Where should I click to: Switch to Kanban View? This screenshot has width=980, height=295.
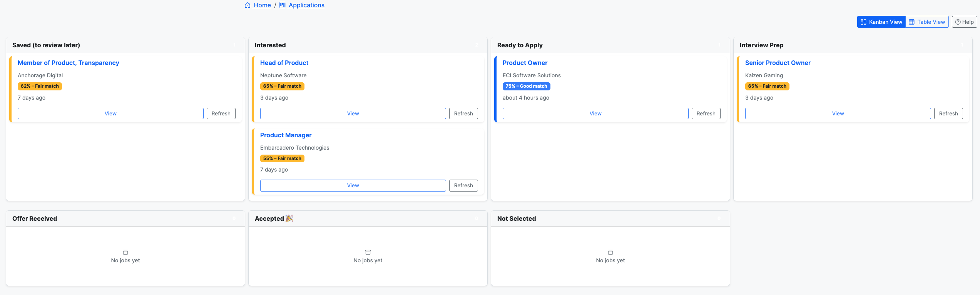coord(881,22)
